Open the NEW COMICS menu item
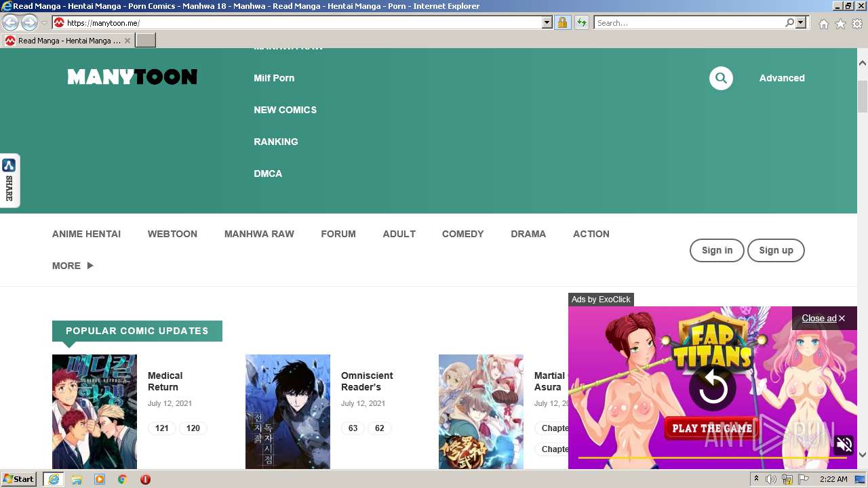Screen dimensions: 868x488 (285, 110)
